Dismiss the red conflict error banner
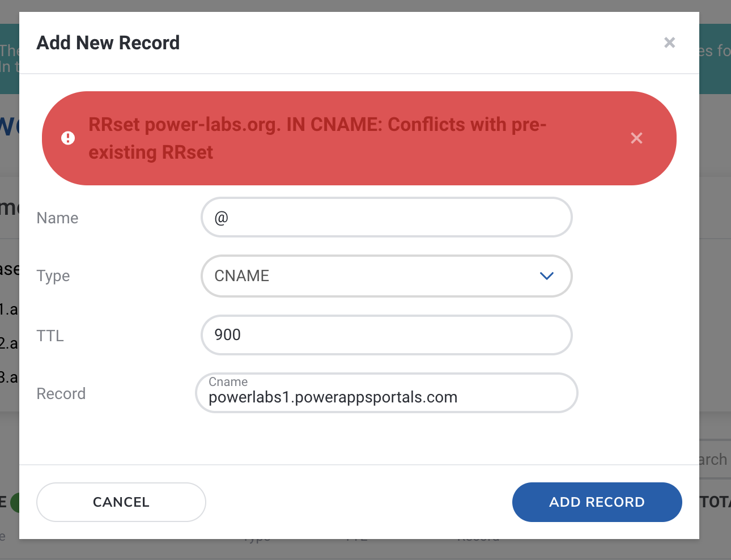Viewport: 731px width, 560px height. 636,138
